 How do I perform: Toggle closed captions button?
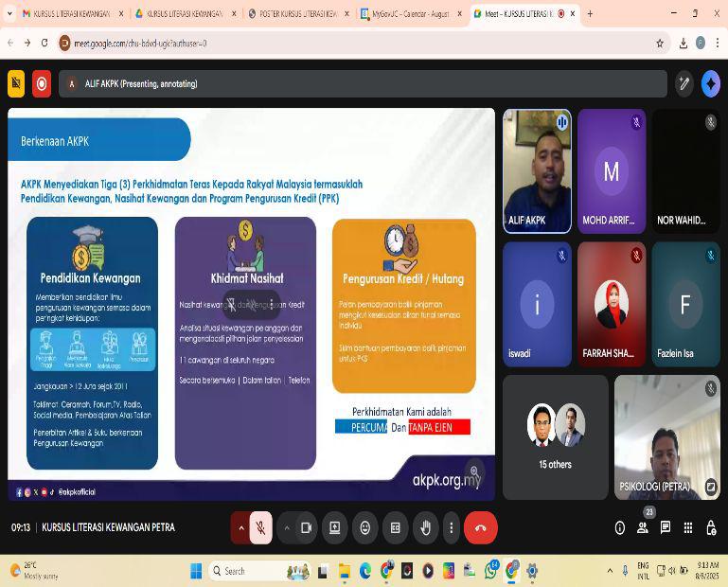click(x=396, y=528)
